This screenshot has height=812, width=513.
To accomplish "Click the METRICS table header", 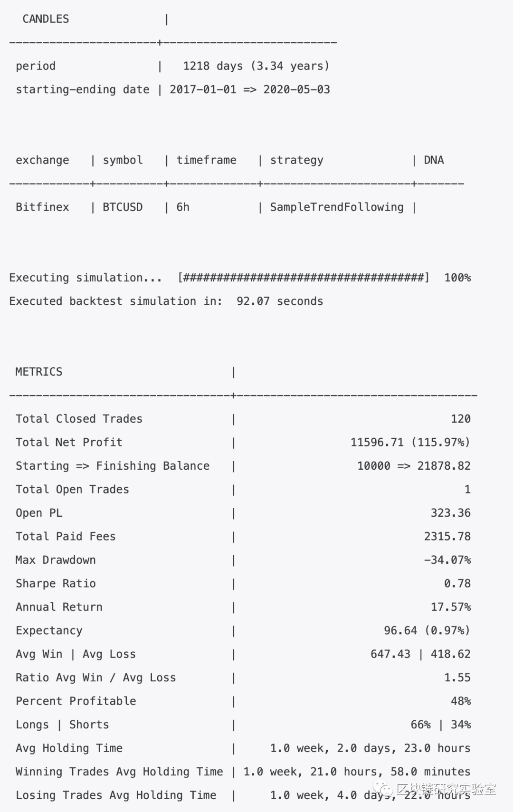I will (x=38, y=372).
